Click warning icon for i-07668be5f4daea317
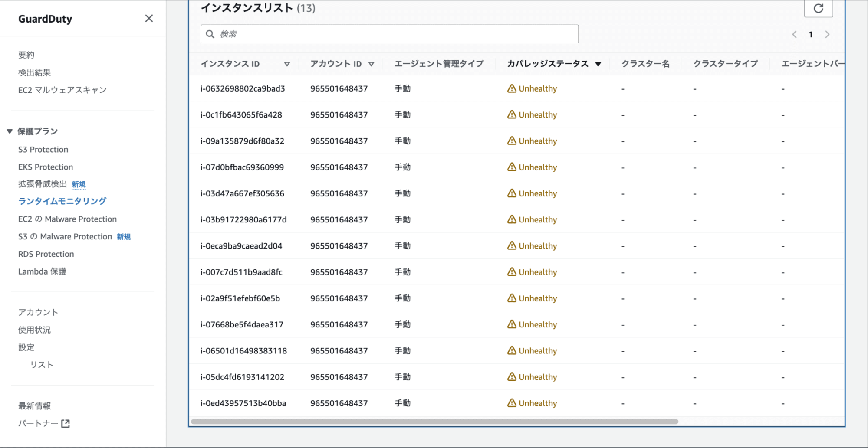 (512, 324)
